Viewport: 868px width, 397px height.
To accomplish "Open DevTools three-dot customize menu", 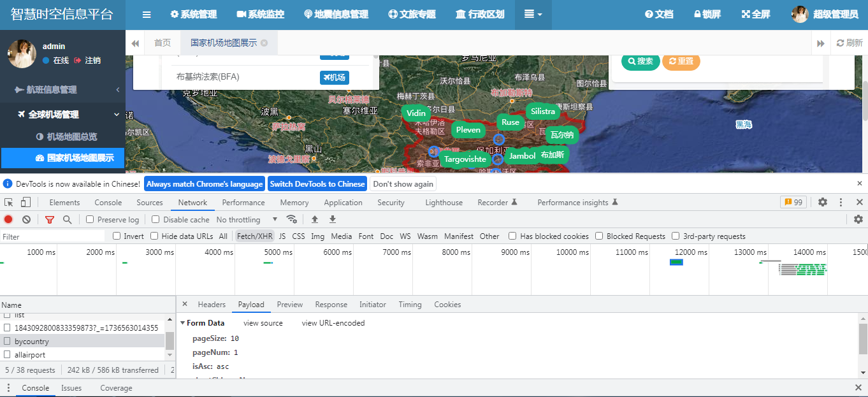I will [841, 202].
